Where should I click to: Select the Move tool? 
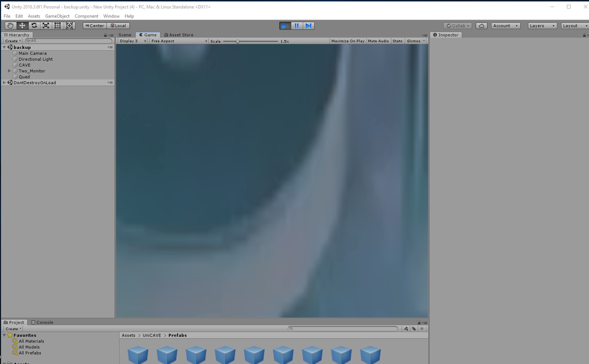pyautogui.click(x=22, y=26)
